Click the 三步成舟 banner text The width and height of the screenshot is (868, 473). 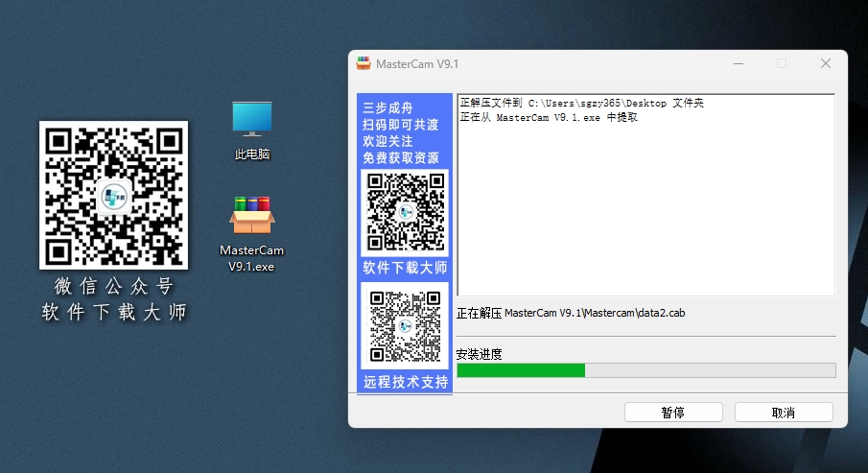tap(387, 108)
